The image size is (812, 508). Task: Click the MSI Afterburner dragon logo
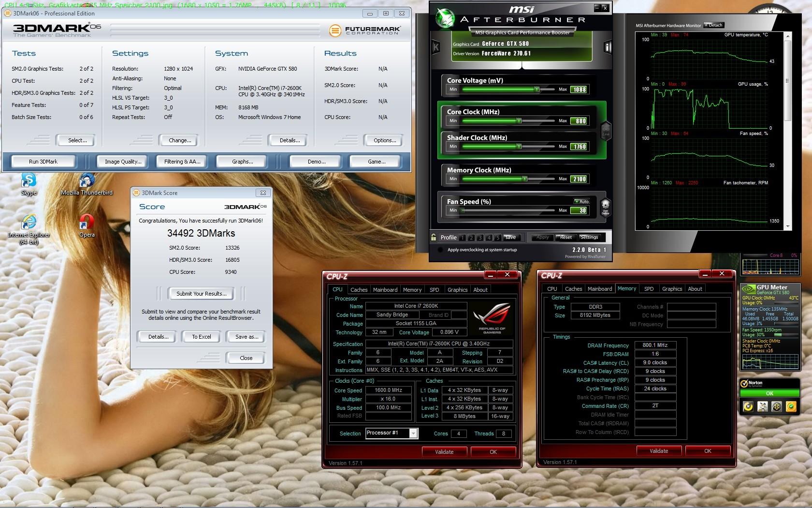pos(445,18)
